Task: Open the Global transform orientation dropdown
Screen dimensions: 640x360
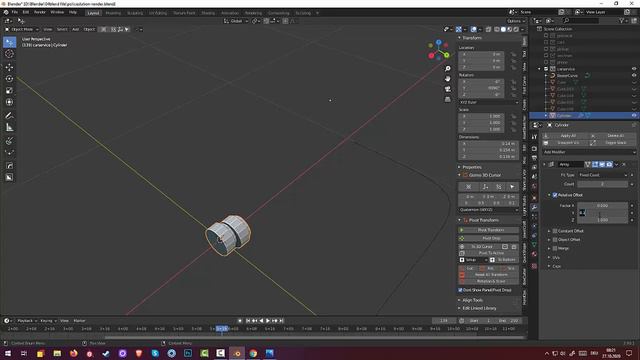Action: (236, 21)
